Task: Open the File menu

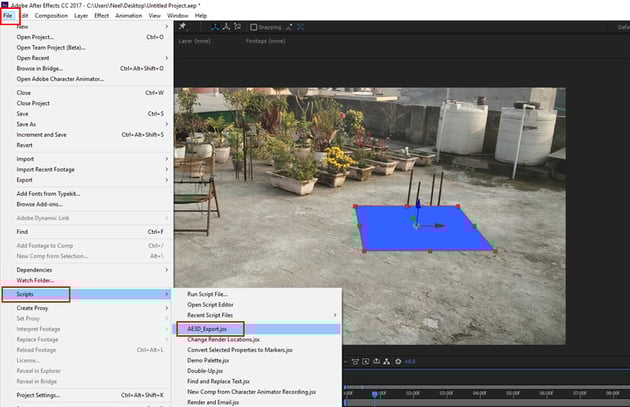Action: pyautogui.click(x=8, y=16)
